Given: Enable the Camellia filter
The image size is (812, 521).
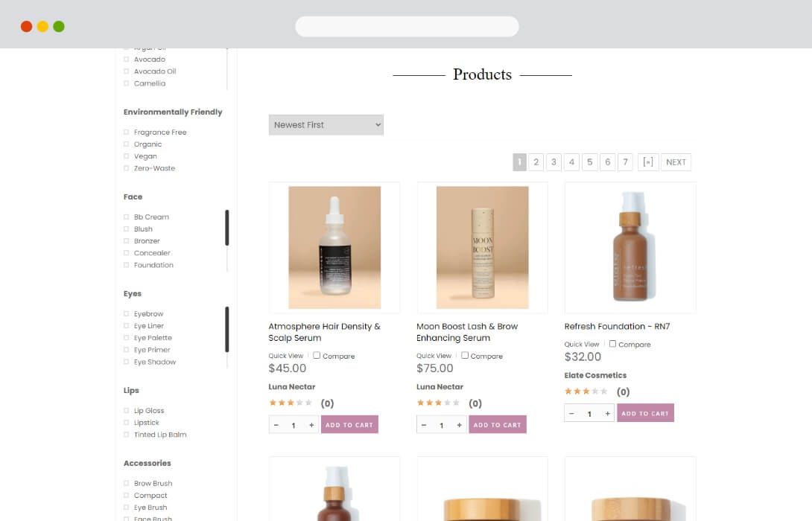Looking at the screenshot, I should pos(127,83).
